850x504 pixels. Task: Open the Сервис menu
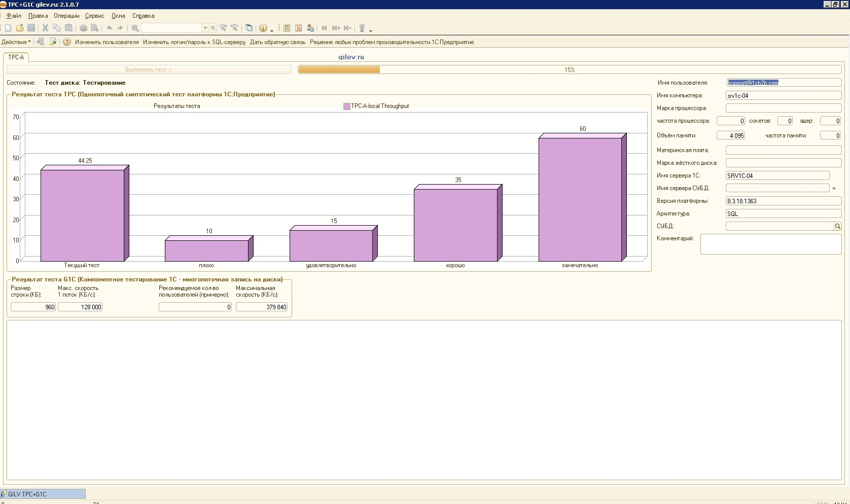(94, 16)
